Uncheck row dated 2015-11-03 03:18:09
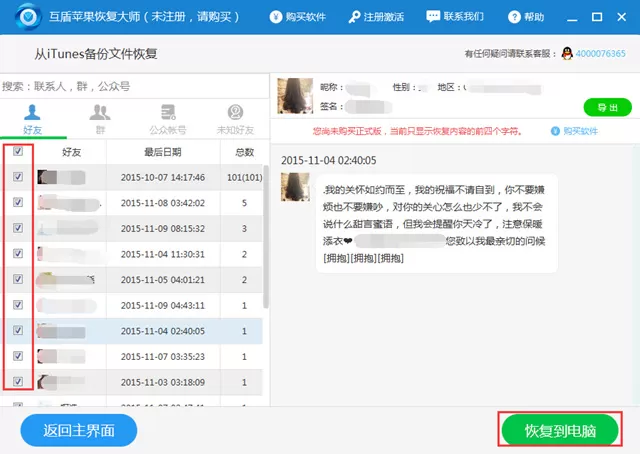The image size is (640, 454). click(18, 381)
